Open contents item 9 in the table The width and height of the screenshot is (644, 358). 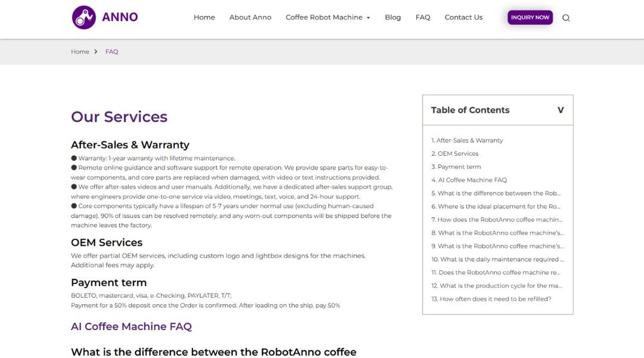point(497,246)
